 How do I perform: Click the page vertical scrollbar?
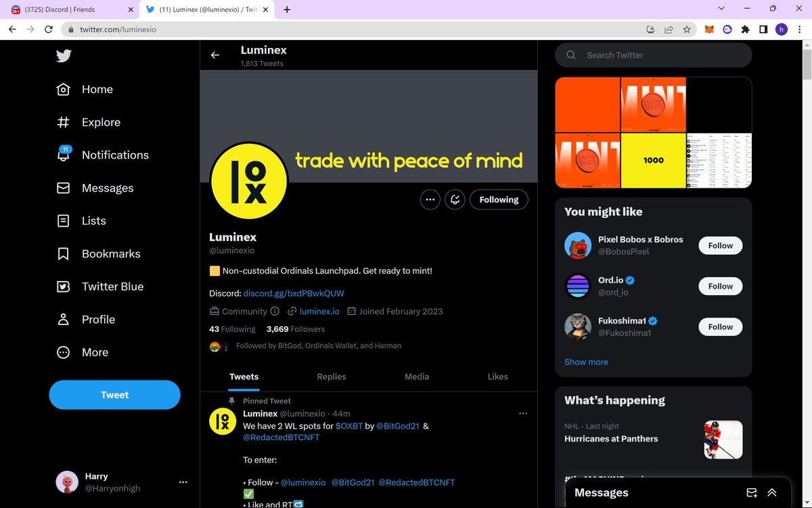807,64
